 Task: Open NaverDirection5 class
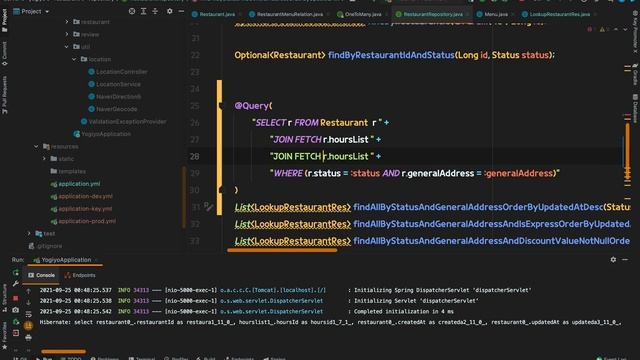click(115, 97)
